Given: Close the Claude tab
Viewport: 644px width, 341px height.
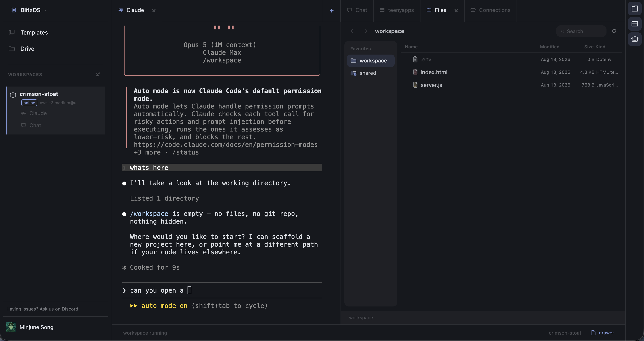Looking at the screenshot, I should (x=154, y=10).
